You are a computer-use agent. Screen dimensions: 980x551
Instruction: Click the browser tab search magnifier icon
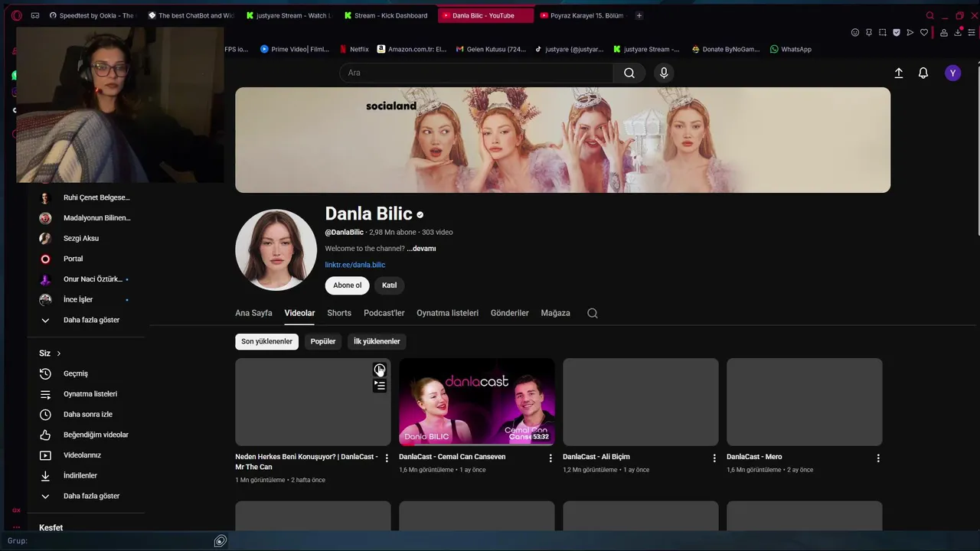pyautogui.click(x=930, y=15)
